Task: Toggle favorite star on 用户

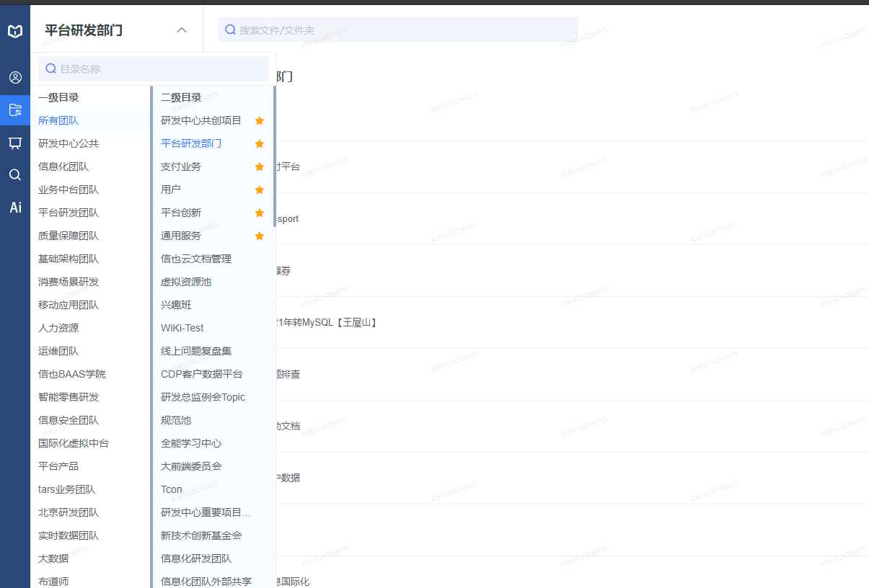Action: coord(260,190)
